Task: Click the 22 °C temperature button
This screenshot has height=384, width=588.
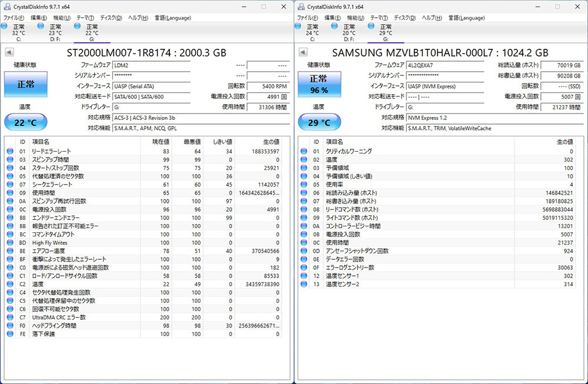Action: [25, 122]
